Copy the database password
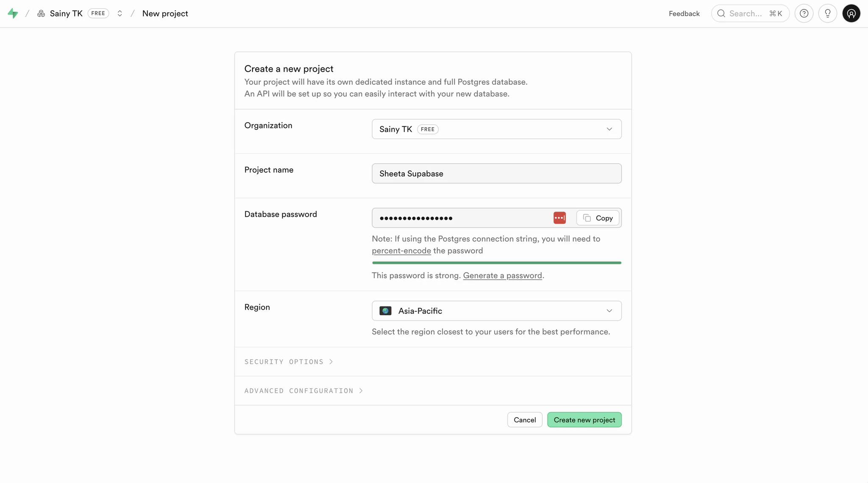868x483 pixels. click(598, 218)
